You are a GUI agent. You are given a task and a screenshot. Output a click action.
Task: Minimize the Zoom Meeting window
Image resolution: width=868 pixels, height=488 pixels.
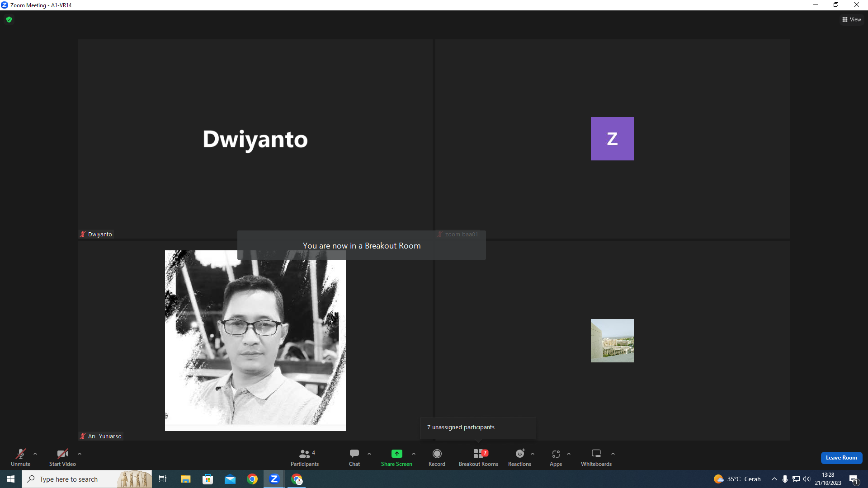pos(816,5)
